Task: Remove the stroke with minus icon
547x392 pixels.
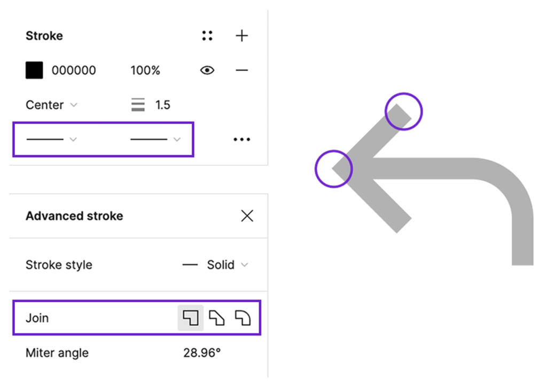Action: (x=242, y=70)
